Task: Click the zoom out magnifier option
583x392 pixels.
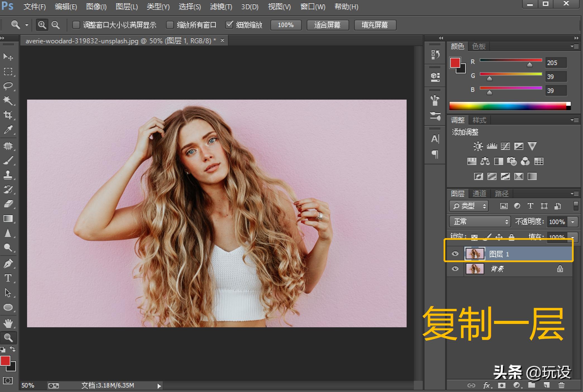Action: pos(56,25)
